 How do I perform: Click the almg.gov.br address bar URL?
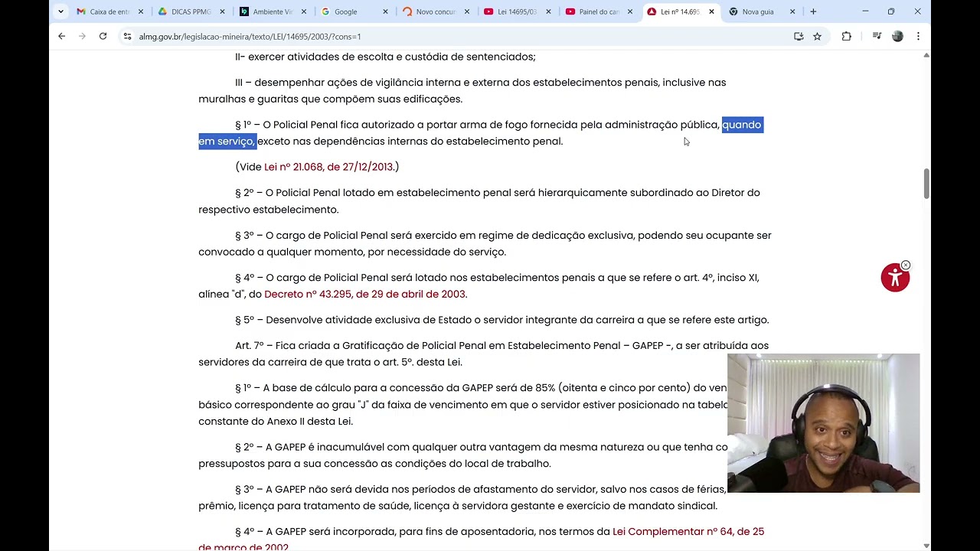(250, 37)
